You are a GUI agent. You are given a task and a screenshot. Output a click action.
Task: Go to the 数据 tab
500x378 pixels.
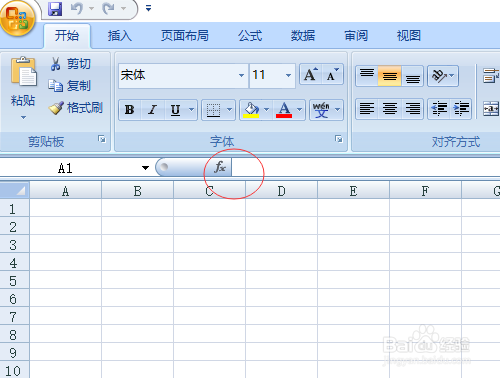tap(303, 35)
